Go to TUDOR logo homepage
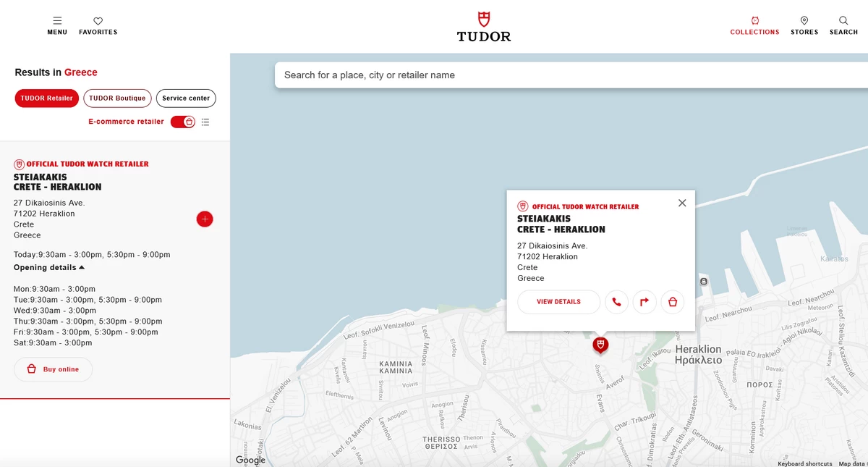The width and height of the screenshot is (868, 467). [484, 26]
